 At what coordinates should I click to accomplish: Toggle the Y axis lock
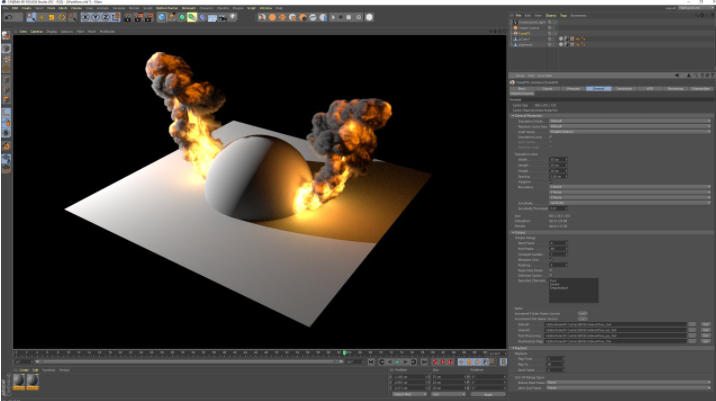coord(96,17)
